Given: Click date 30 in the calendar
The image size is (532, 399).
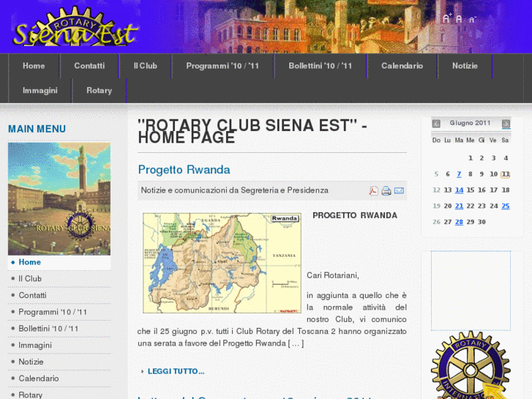Looking at the screenshot, I should click(x=482, y=222).
